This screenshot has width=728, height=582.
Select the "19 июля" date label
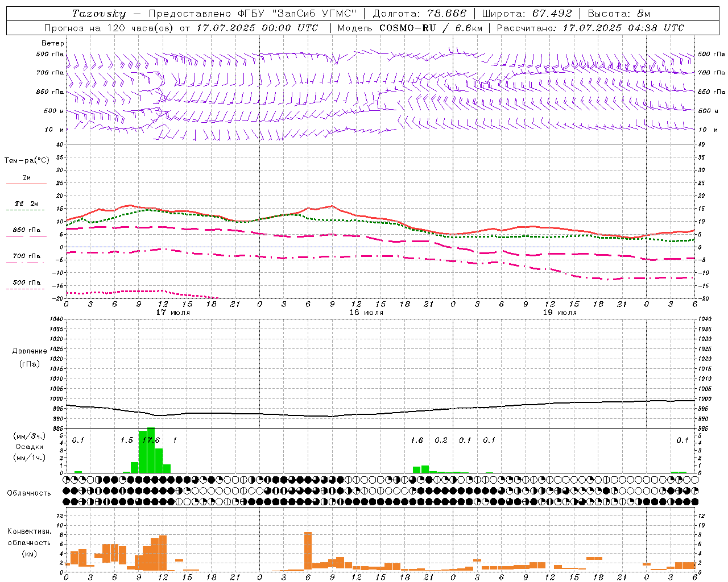(560, 312)
